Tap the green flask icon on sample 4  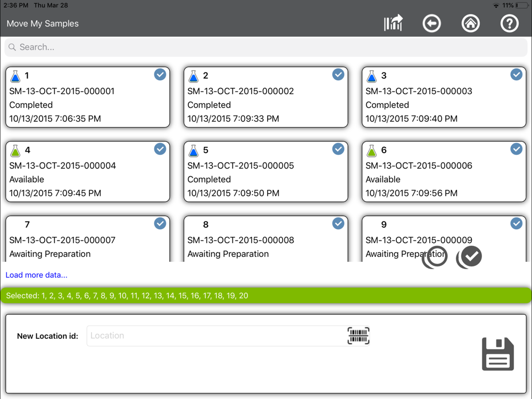15,151
